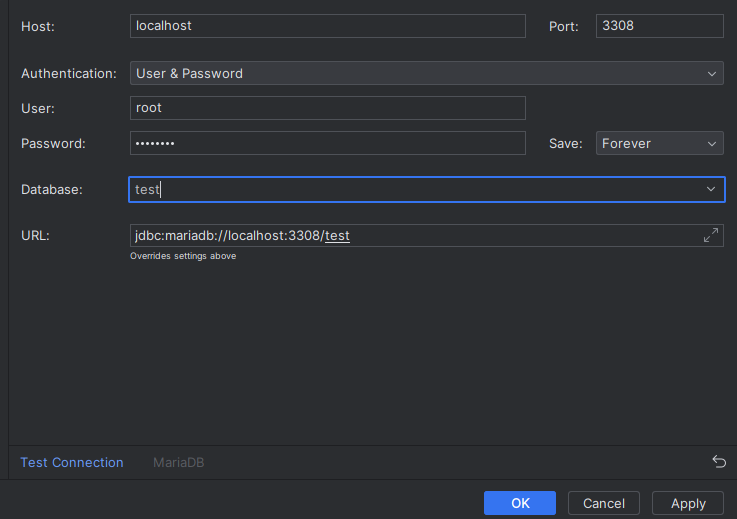Expand the URL field editor icon
The image size is (737, 519).
pos(711,235)
